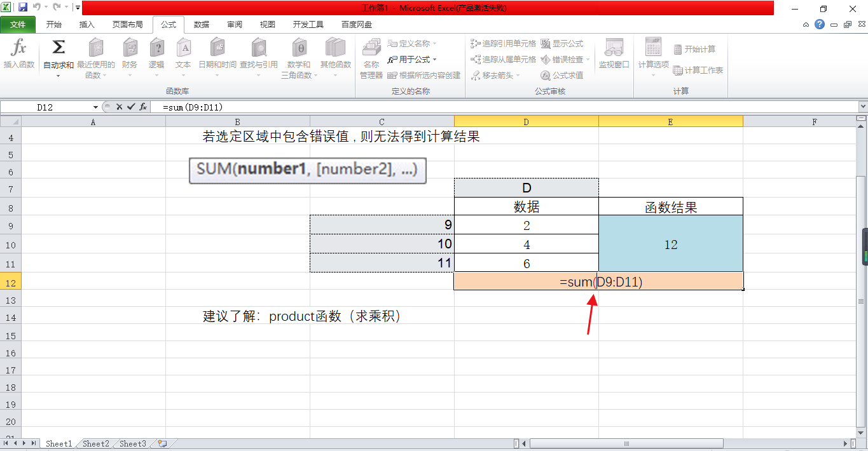This screenshot has width=868, height=451.
Task: Open Excel Help question mark icon
Action: [820, 24]
